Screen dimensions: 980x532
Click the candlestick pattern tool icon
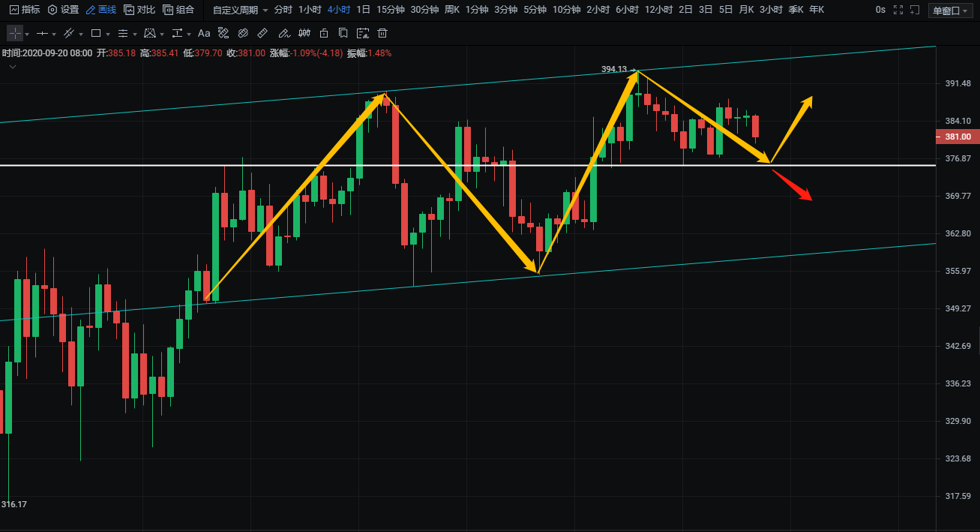304,33
